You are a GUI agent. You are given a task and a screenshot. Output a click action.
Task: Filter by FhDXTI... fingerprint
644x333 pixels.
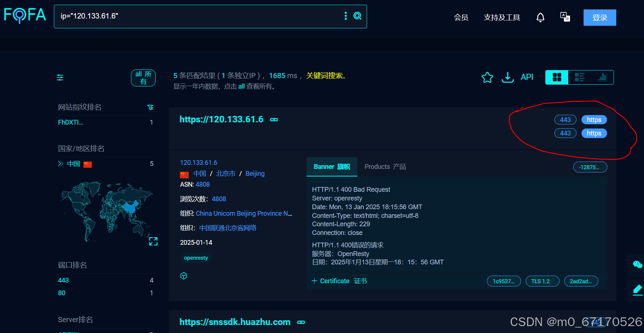coord(70,122)
